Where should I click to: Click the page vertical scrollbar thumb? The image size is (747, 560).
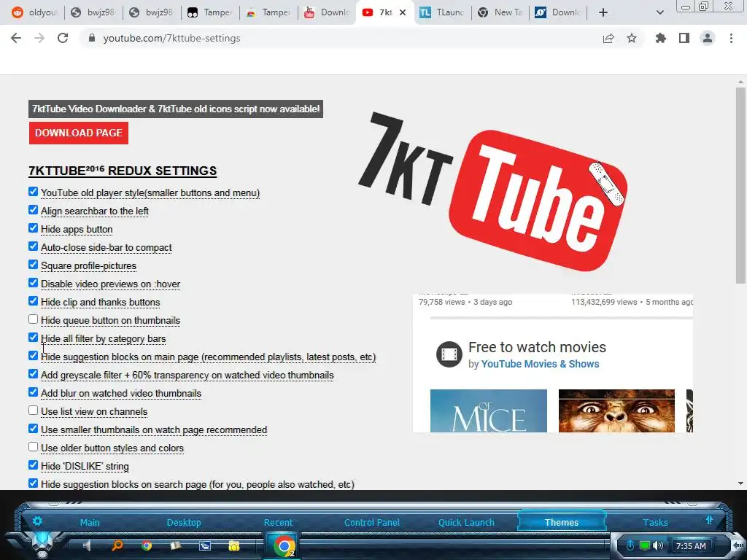[x=740, y=186]
